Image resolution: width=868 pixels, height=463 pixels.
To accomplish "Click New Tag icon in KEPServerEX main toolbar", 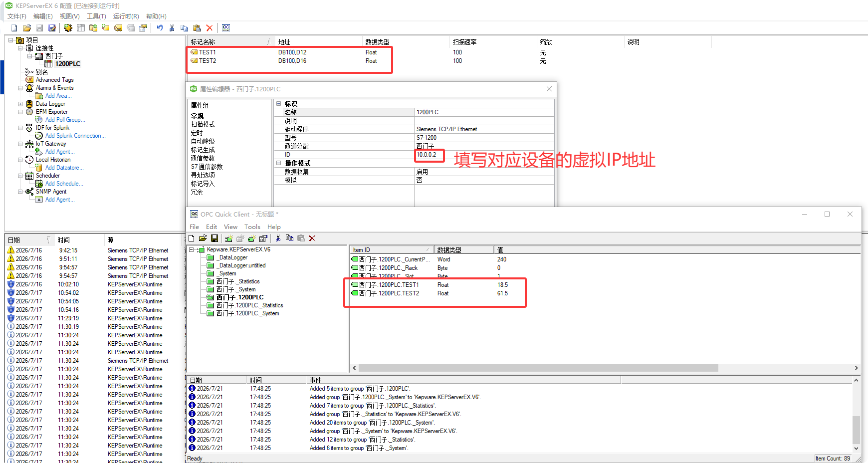I will 106,28.
